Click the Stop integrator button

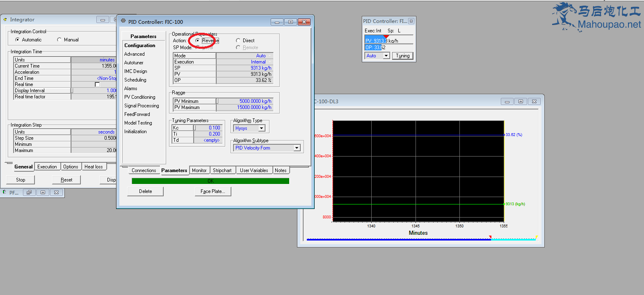click(x=21, y=180)
